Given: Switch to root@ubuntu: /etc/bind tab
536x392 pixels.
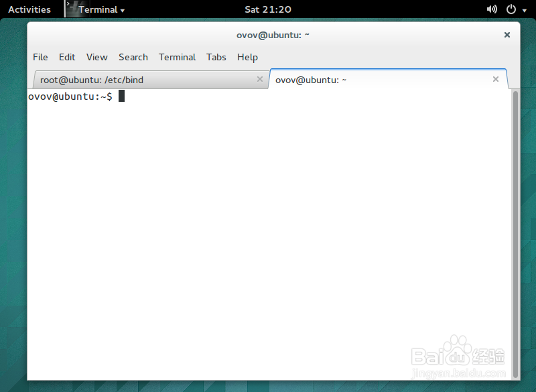Looking at the screenshot, I should pyautogui.click(x=150, y=80).
